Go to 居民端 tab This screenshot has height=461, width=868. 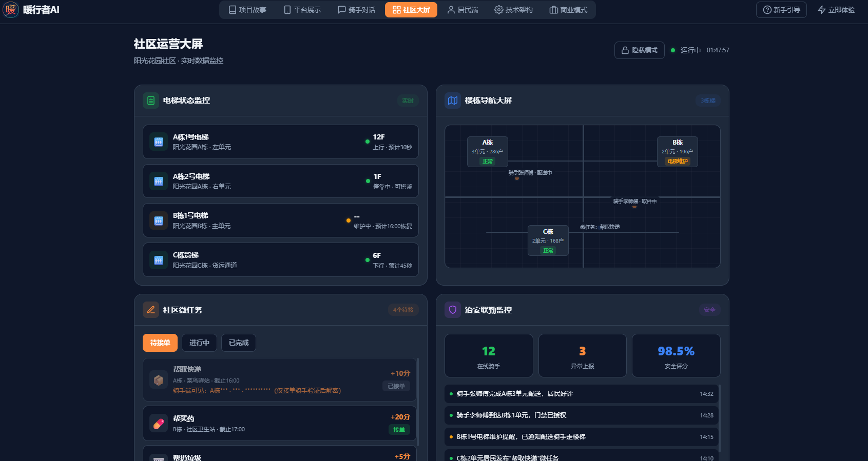[x=463, y=10]
